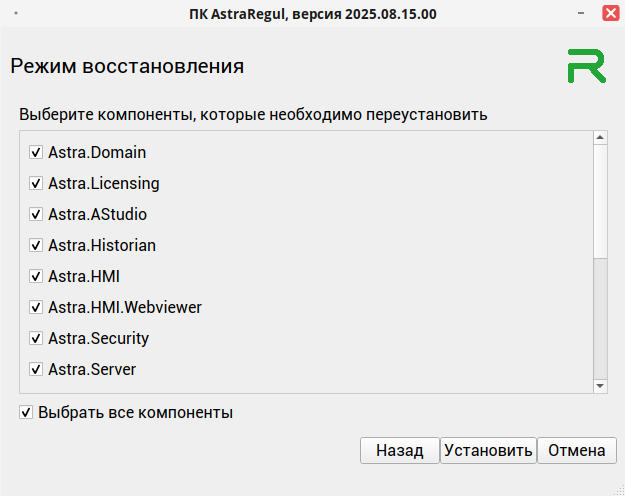The height and width of the screenshot is (496, 625).
Task: Click the vertical scrollbar thumb in component list
Action: point(601,200)
